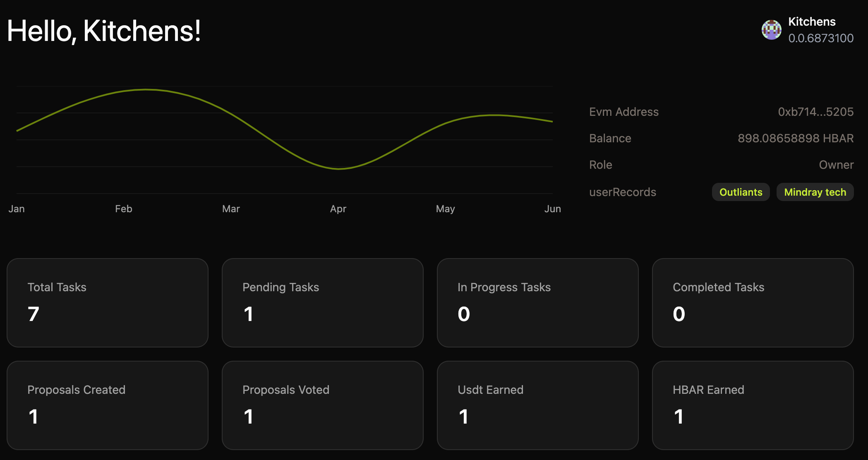Screen dimensions: 868x460
Task: Open the Mindray tech record tag
Action: [x=815, y=192]
